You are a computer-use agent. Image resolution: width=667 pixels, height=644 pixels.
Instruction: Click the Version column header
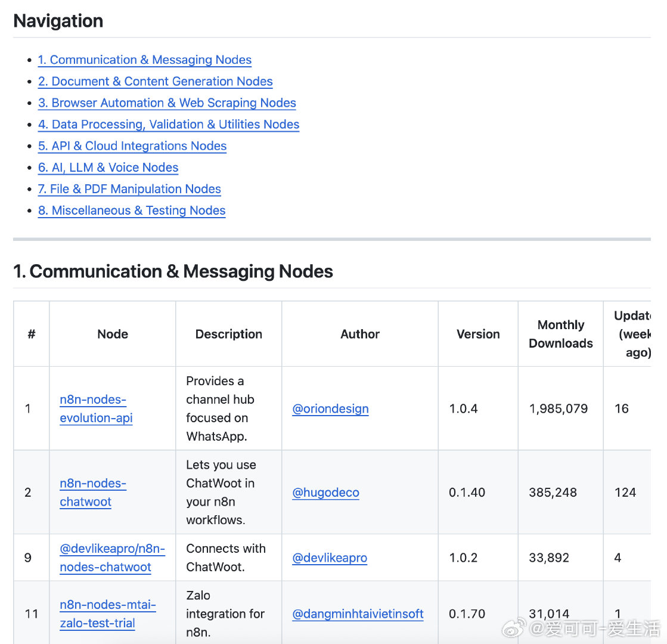(478, 334)
